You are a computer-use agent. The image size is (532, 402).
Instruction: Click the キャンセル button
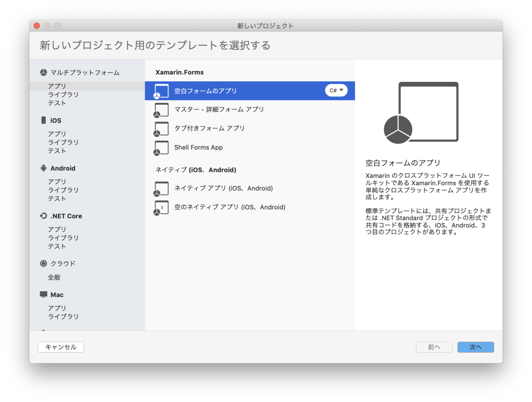pyautogui.click(x=61, y=347)
